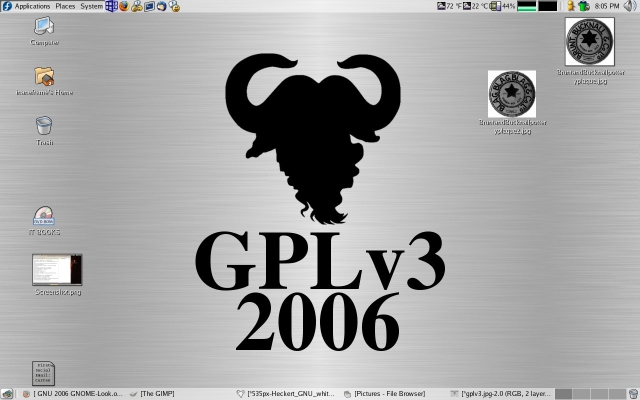The height and width of the screenshot is (400, 640).
Task: Launch Thunderbird mail from the top panel
Action: click(162, 6)
